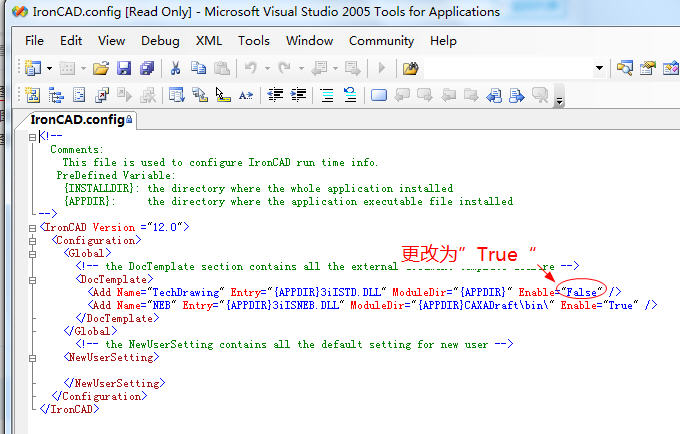Open the Tools menu
The height and width of the screenshot is (434, 680).
254,41
